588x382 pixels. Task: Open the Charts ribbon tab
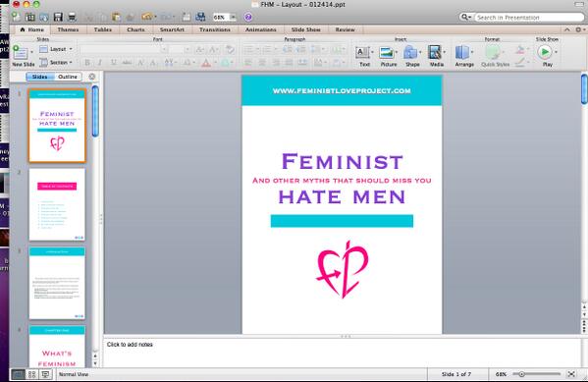[x=135, y=29]
